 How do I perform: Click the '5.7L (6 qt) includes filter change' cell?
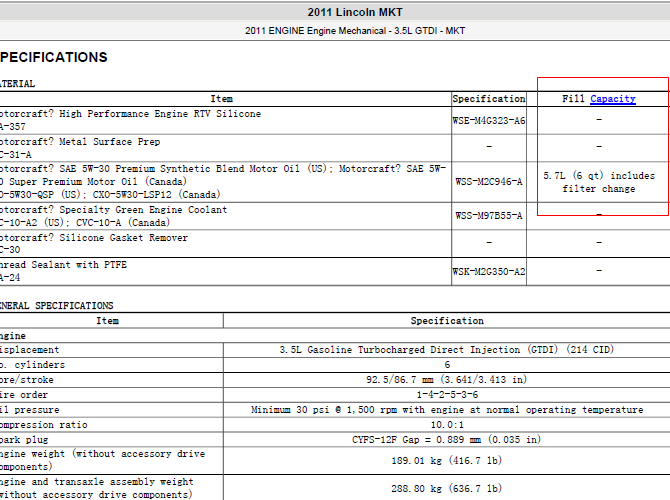click(x=599, y=182)
